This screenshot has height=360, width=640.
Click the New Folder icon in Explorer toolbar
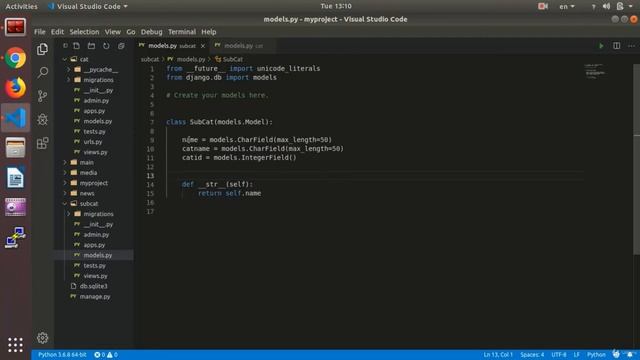(x=91, y=46)
